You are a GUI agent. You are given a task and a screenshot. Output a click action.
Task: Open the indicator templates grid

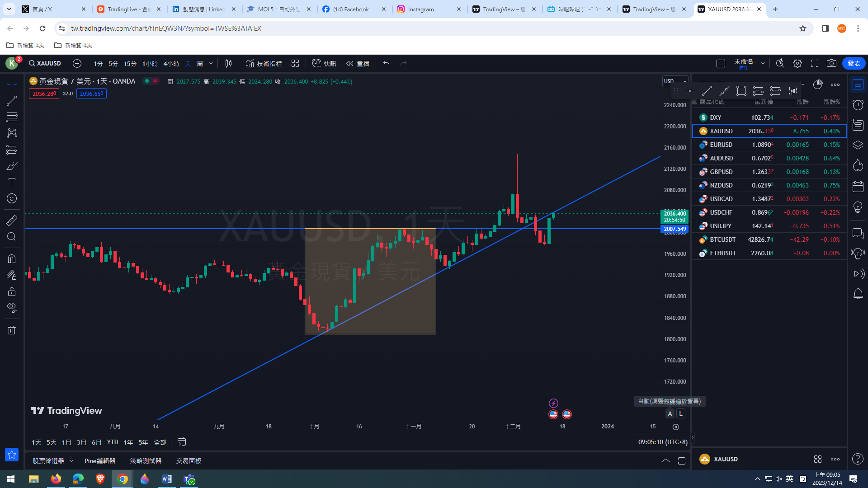pos(295,64)
